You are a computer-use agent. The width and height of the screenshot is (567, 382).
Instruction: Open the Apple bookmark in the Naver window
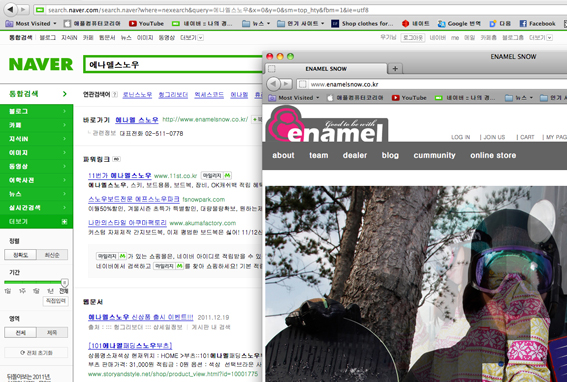point(92,24)
